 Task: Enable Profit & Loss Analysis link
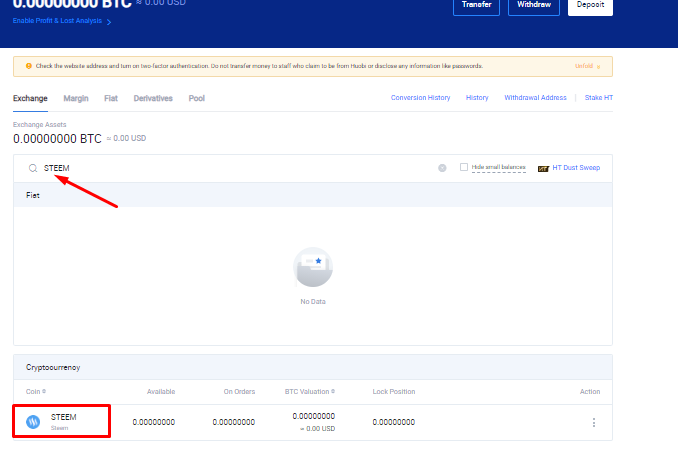58,21
